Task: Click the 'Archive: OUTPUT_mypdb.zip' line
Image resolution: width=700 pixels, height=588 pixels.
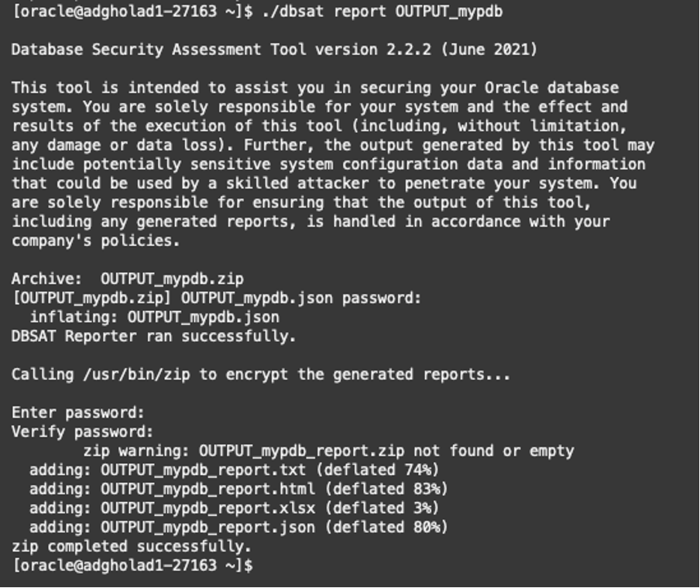Action: [128, 279]
